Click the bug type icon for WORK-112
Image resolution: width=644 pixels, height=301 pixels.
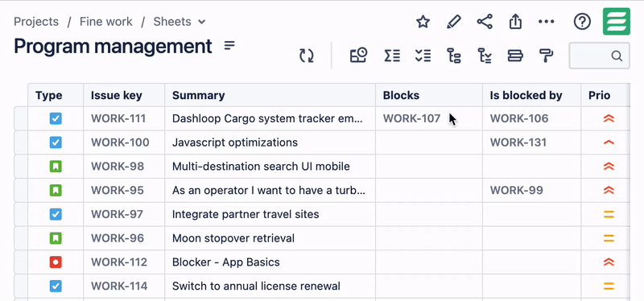56,262
